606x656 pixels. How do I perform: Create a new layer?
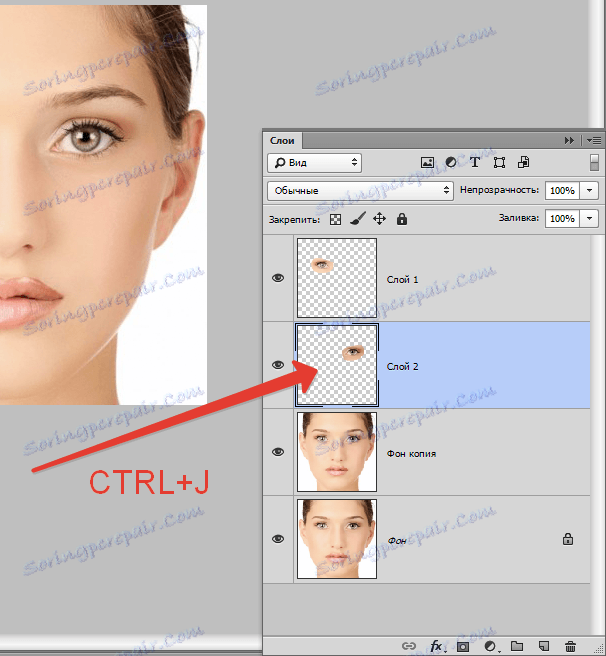544,646
